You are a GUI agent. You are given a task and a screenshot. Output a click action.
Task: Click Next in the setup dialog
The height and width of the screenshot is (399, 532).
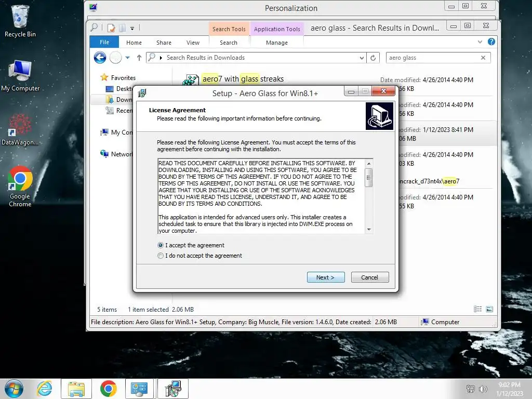326,277
